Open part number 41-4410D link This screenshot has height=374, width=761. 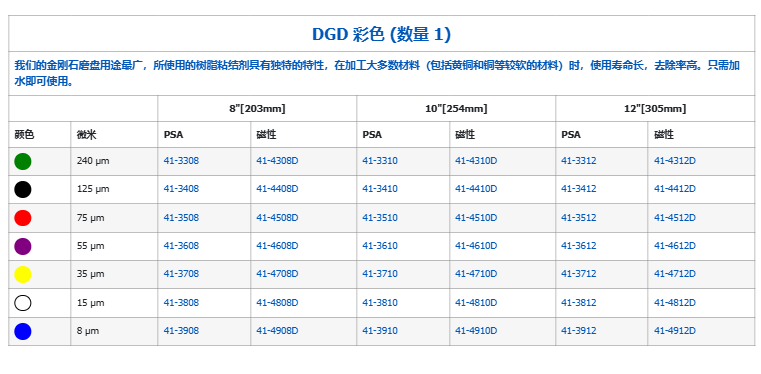point(476,189)
